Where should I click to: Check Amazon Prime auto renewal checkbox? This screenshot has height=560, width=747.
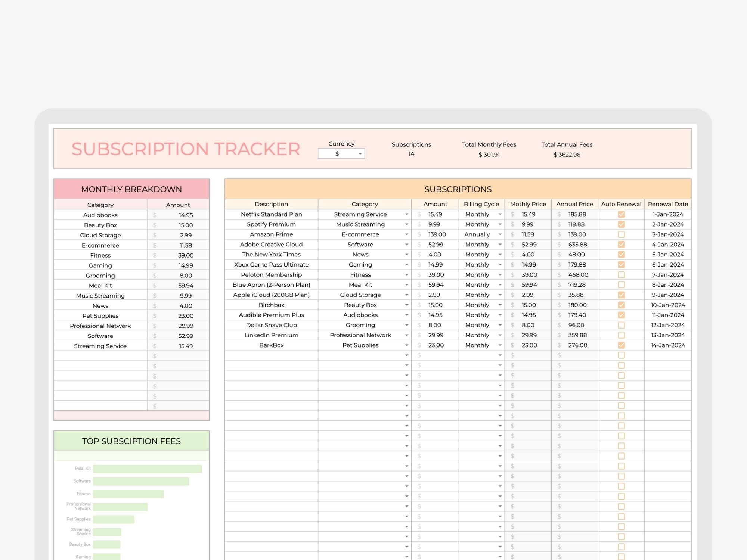click(621, 234)
